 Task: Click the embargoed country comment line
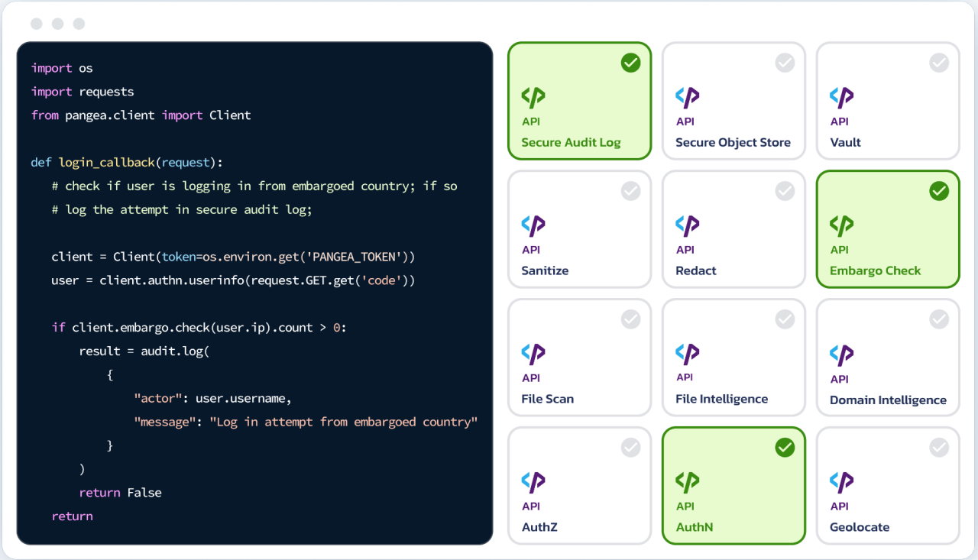pyautogui.click(x=254, y=186)
